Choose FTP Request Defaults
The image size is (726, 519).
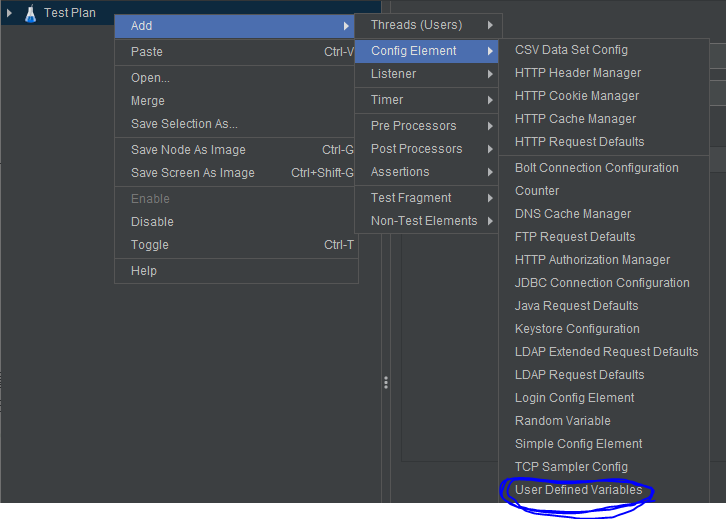604,237
